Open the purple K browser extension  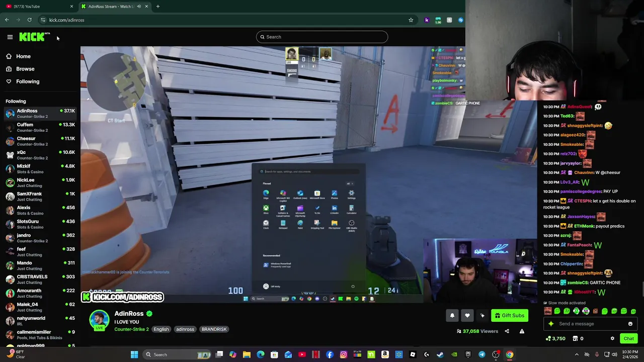tap(427, 20)
